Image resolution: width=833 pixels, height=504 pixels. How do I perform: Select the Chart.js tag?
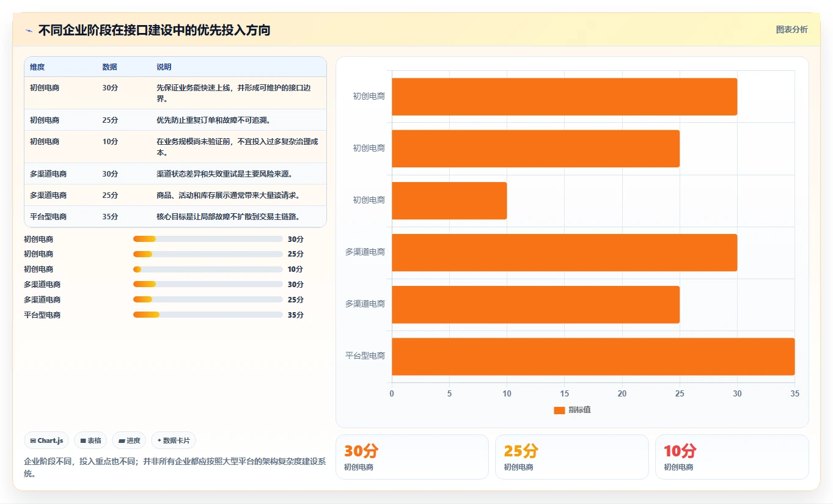(47, 440)
